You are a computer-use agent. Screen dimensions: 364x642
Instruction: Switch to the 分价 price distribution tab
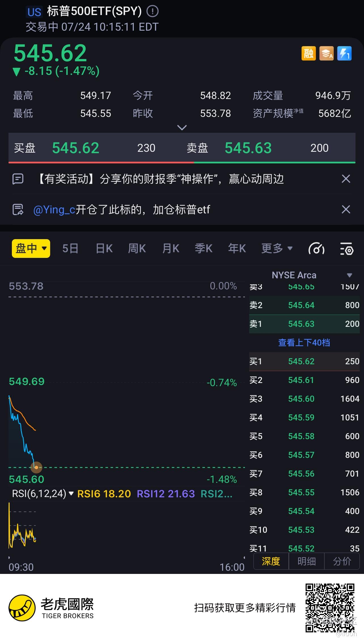[342, 561]
